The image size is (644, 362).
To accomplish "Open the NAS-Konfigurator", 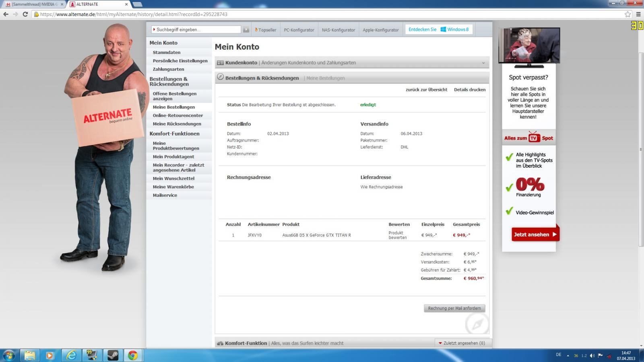I will 339,30.
